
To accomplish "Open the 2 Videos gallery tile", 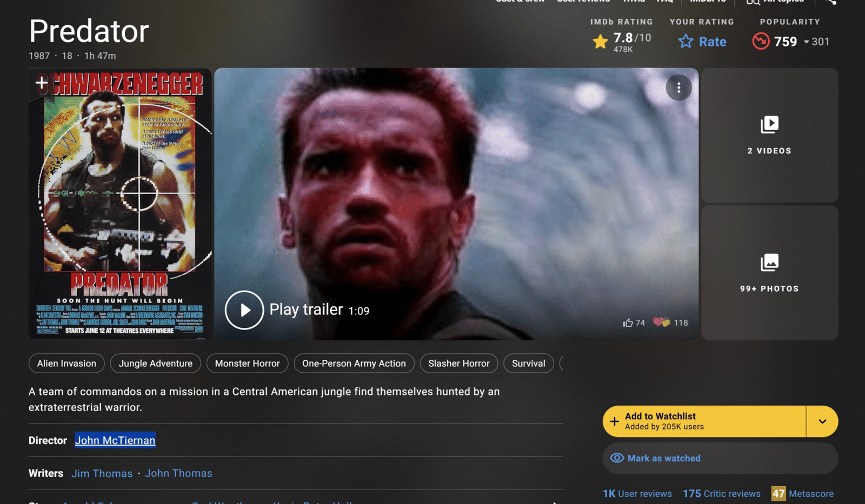I will tap(769, 135).
